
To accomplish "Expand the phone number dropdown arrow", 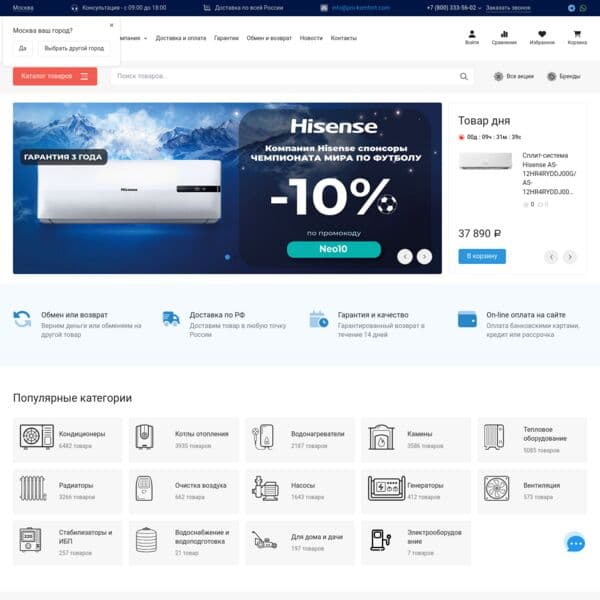I will click(x=479, y=8).
